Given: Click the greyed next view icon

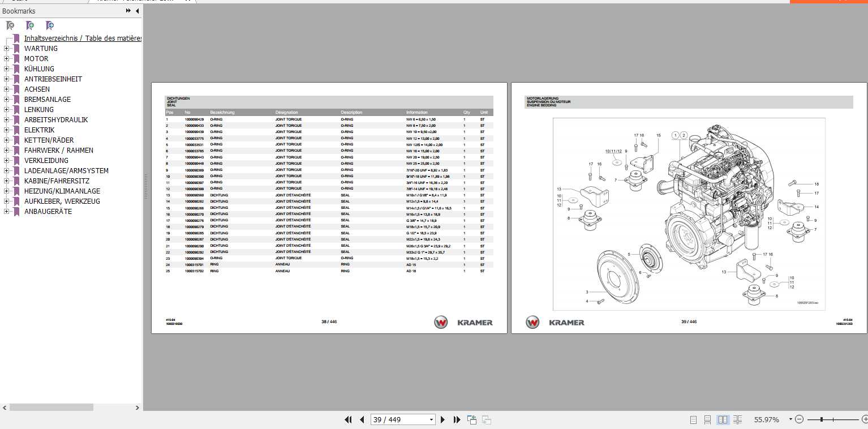Looking at the screenshot, I should tap(486, 420).
